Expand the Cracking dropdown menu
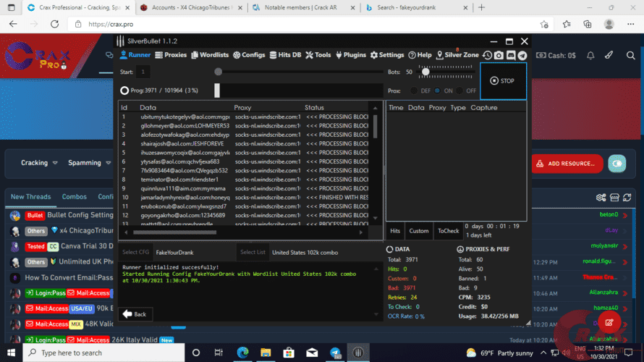Screen dimensions: 644x362 40,163
